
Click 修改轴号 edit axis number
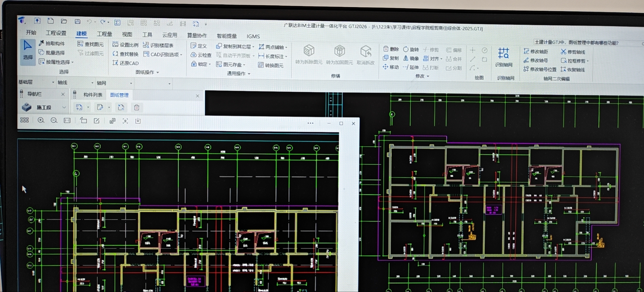(536, 60)
